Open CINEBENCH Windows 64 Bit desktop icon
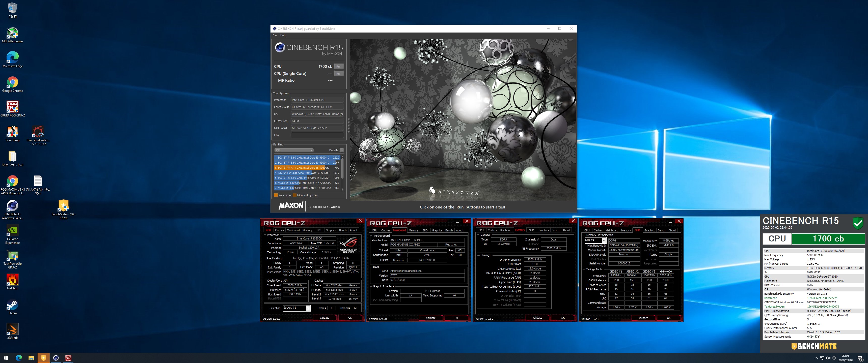 [12, 209]
